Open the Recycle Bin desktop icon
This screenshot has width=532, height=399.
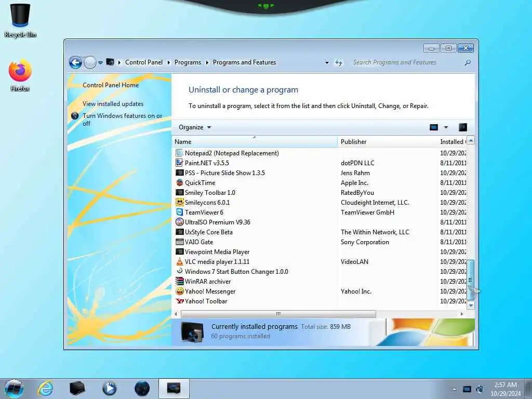click(20, 20)
